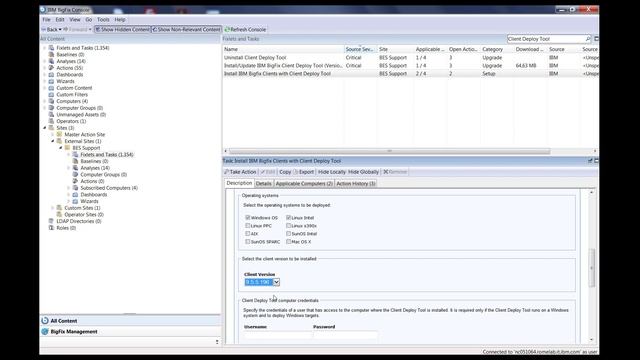Switch to Applicable Computers (2) tab
This screenshot has height=360, width=640.
pos(304,184)
